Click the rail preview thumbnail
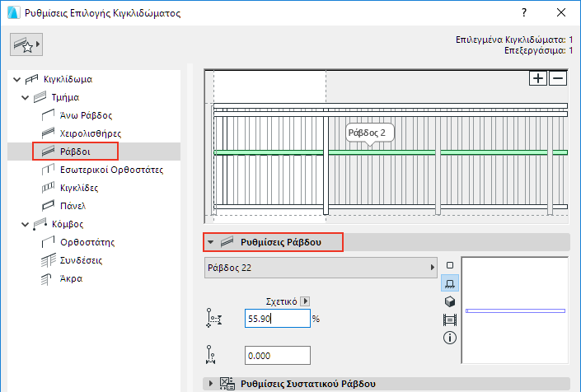This screenshot has height=392, width=581. tap(515, 310)
